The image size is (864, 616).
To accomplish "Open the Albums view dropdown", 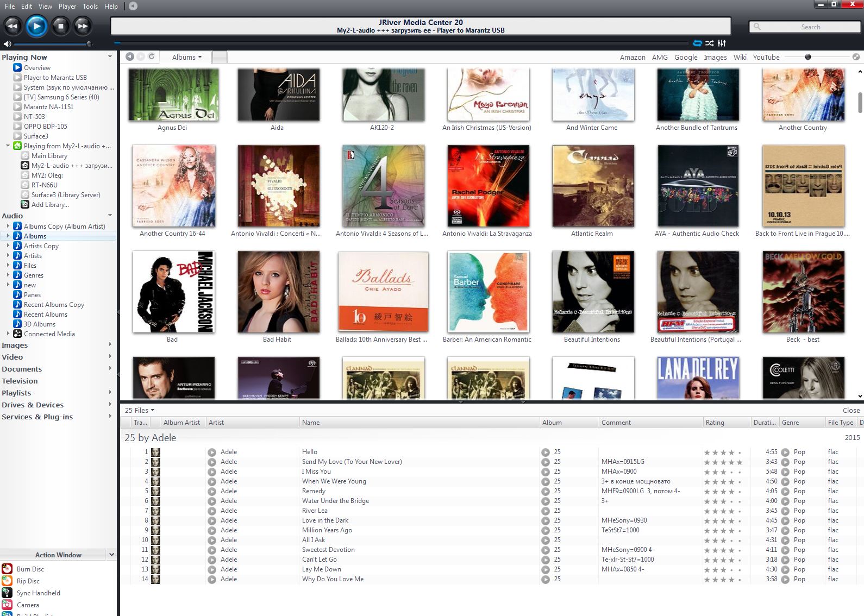I will click(x=187, y=57).
